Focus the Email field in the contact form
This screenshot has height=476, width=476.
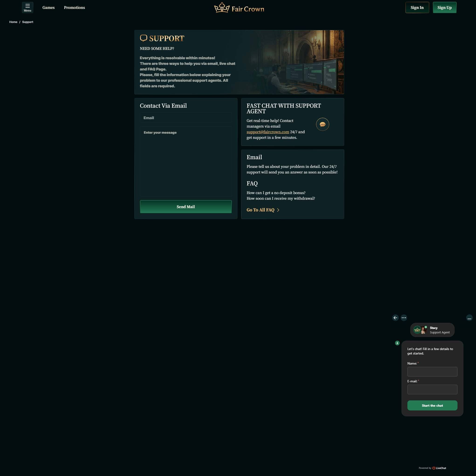pyautogui.click(x=185, y=118)
